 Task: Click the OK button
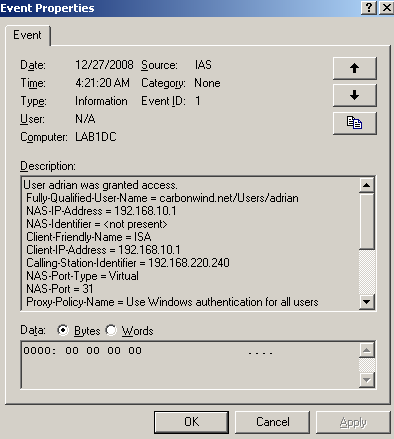click(191, 422)
